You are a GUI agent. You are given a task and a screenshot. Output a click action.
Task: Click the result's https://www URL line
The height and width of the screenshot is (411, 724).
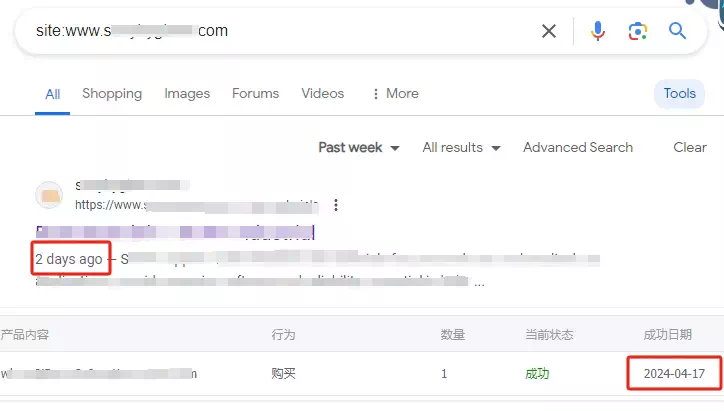197,205
